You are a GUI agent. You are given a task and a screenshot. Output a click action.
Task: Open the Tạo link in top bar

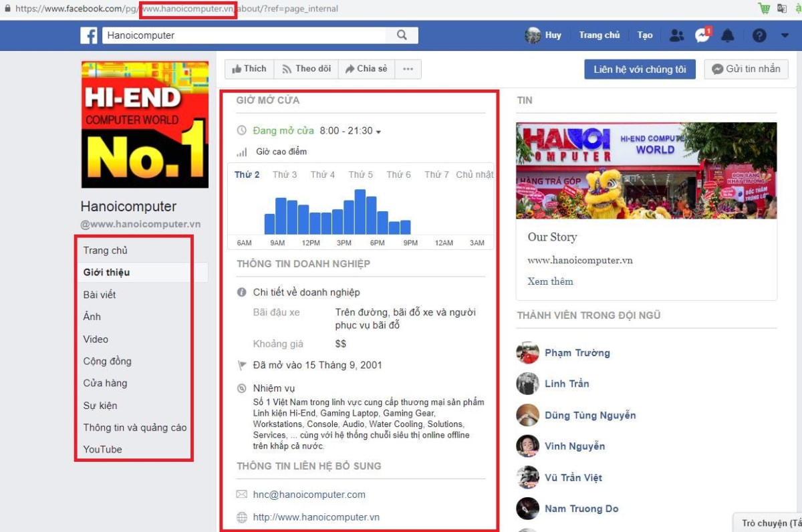645,35
